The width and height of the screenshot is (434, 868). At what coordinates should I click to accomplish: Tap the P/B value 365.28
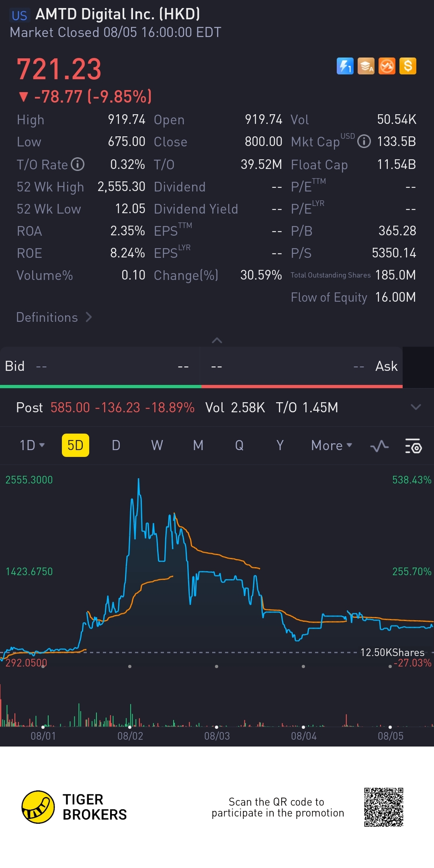pos(397,231)
